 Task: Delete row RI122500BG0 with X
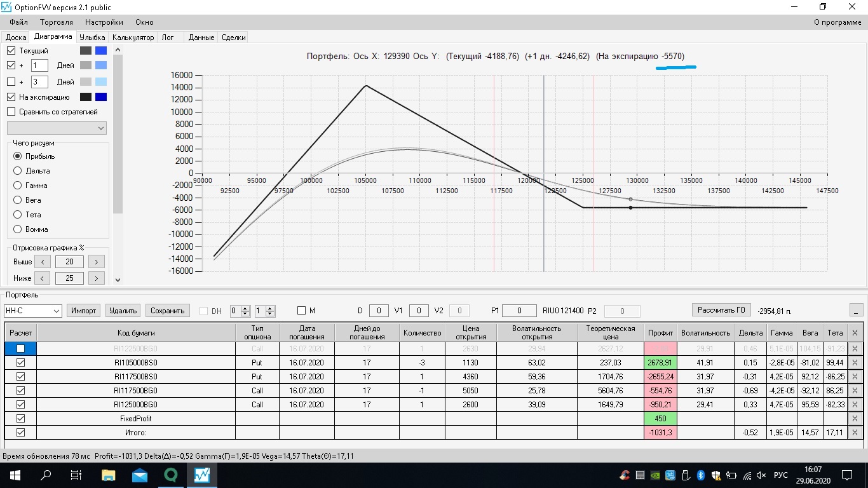coord(855,349)
